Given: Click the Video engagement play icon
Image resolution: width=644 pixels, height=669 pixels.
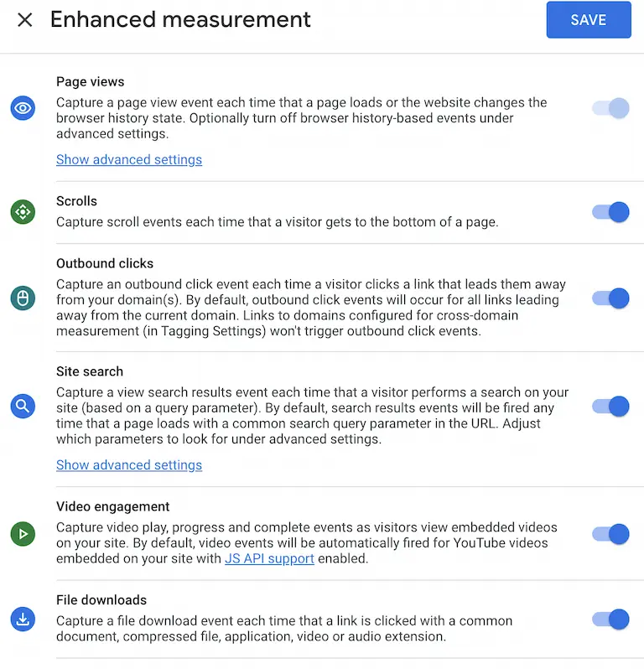Looking at the screenshot, I should tap(23, 534).
